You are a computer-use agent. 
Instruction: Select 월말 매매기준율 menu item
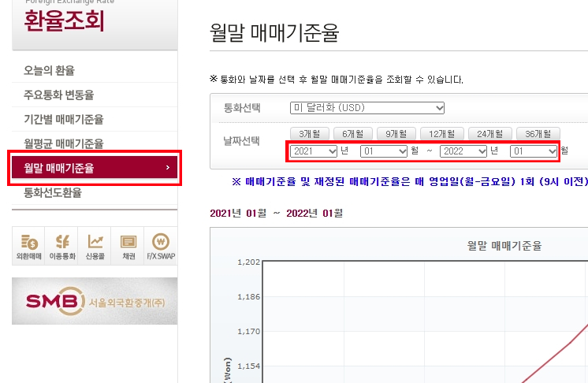(95, 168)
